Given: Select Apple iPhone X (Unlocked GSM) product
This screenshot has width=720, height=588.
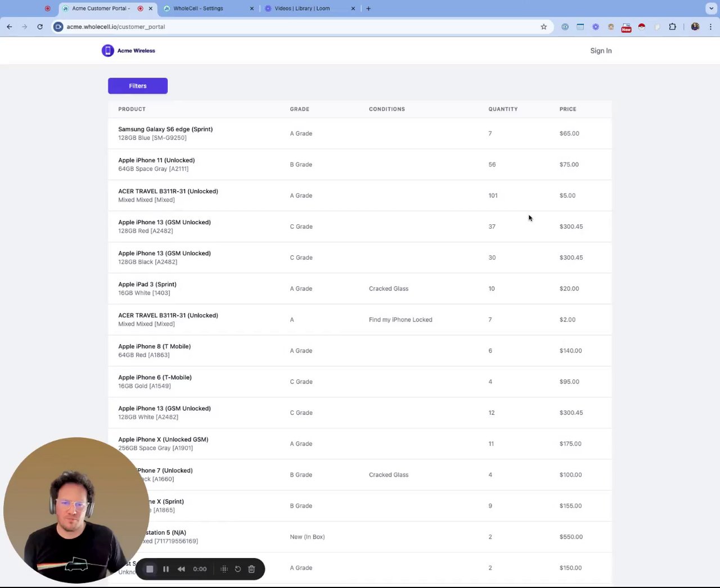Looking at the screenshot, I should 163,440.
